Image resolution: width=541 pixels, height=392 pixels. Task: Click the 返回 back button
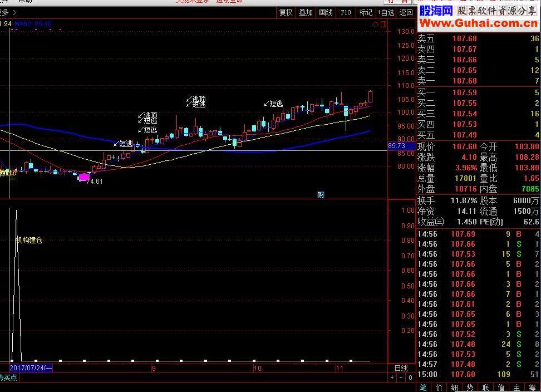406,12
